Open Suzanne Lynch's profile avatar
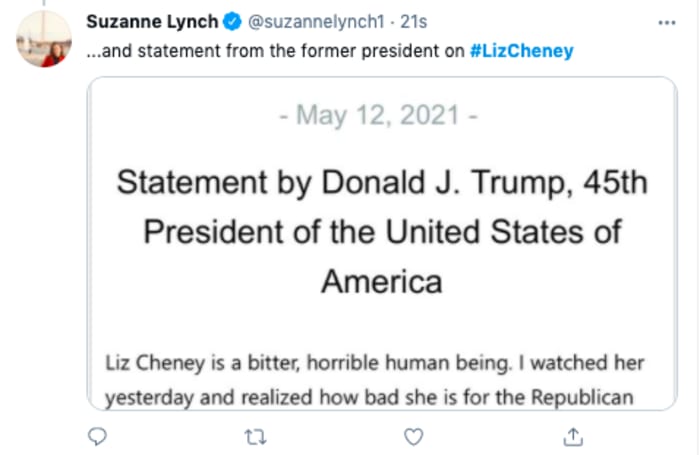 [43, 41]
